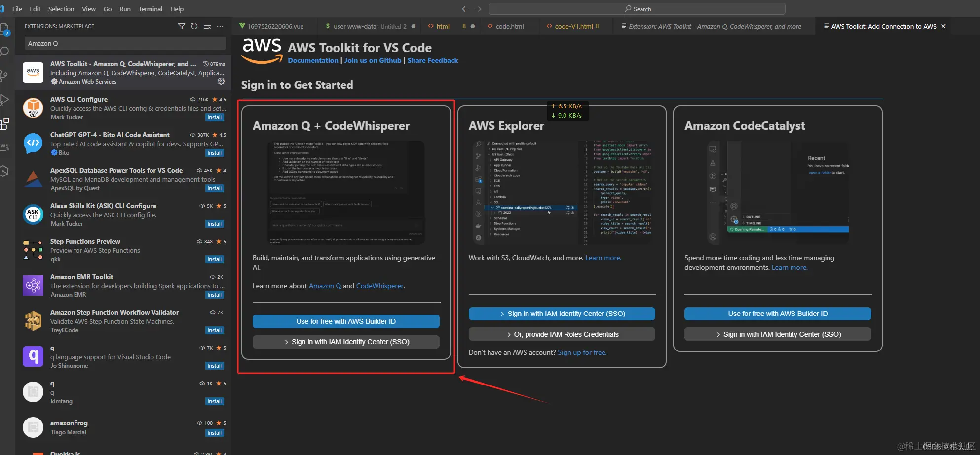This screenshot has width=980, height=455.
Task: Open the File menu
Action: [17, 9]
